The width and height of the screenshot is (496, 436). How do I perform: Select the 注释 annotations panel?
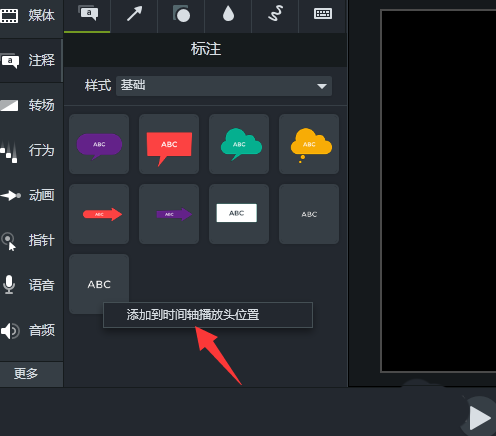(x=31, y=60)
